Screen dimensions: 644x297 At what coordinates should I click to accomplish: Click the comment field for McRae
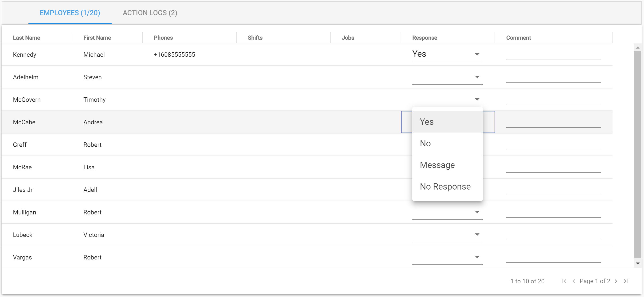tap(554, 167)
